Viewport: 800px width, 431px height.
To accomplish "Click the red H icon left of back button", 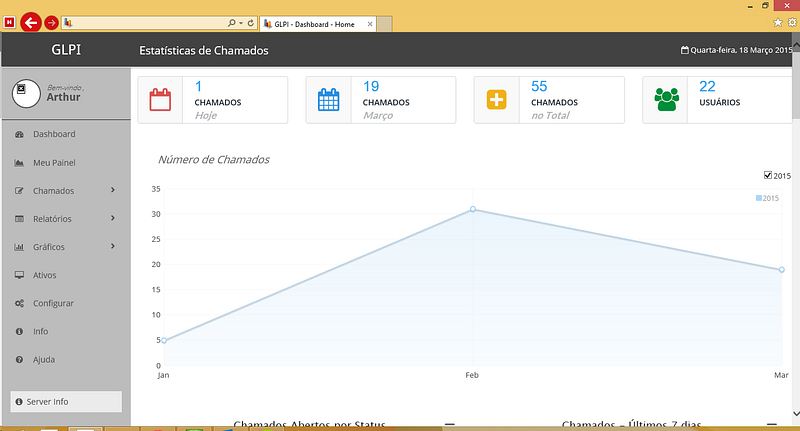I will coord(9,22).
